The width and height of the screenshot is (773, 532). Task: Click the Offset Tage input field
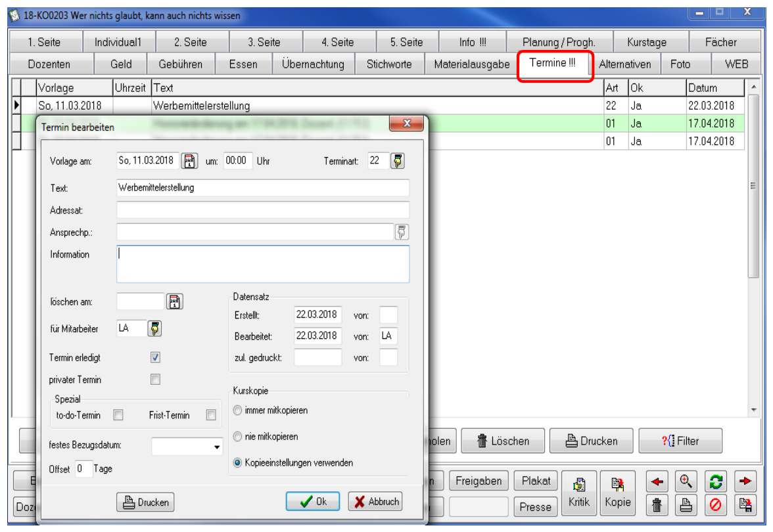[x=83, y=469]
